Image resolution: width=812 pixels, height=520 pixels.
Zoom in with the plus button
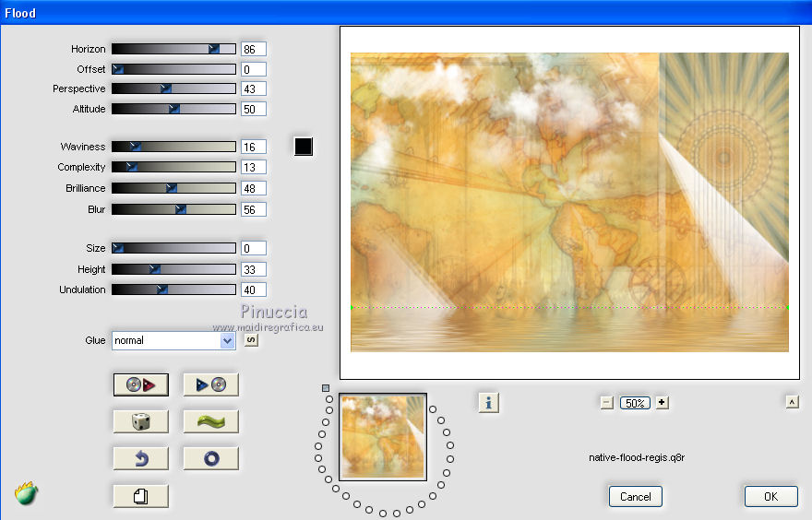click(x=662, y=402)
